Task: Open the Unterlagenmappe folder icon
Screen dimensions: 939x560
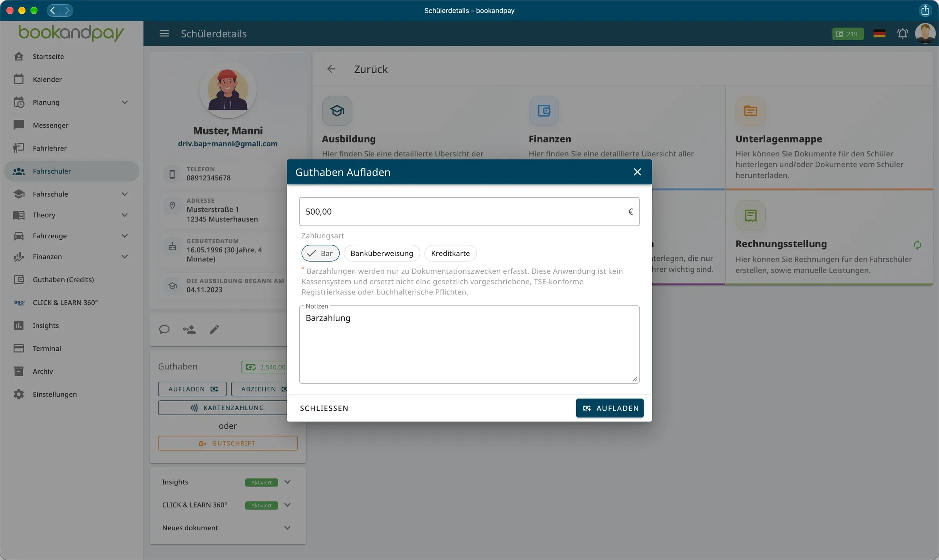Action: pyautogui.click(x=750, y=111)
